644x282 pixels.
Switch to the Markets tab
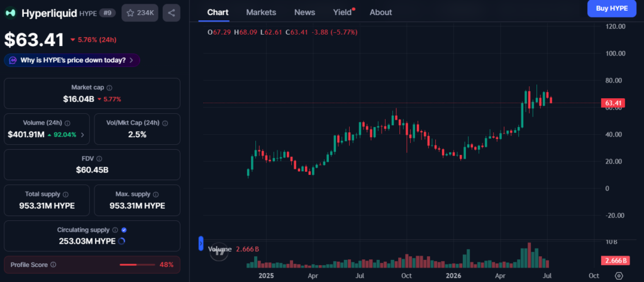coord(261,13)
